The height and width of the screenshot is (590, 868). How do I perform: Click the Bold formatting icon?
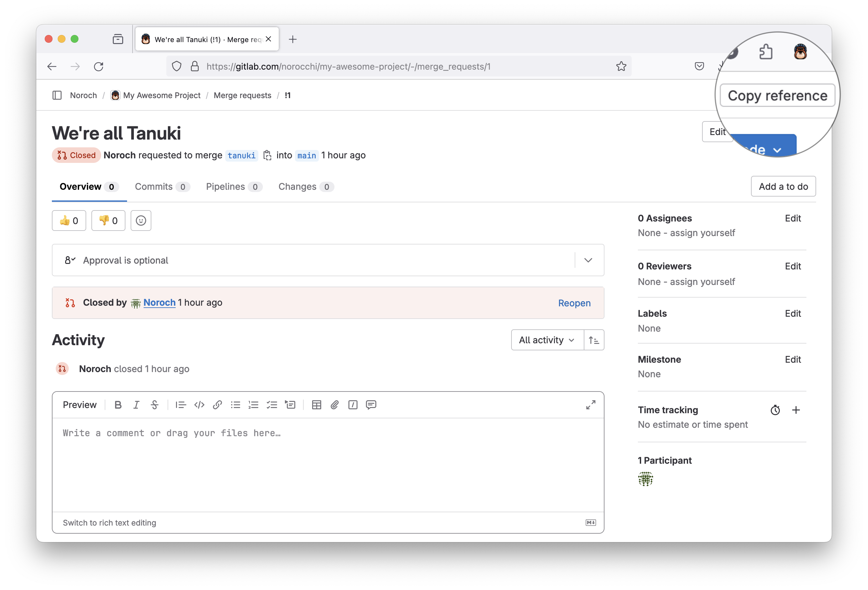point(118,405)
